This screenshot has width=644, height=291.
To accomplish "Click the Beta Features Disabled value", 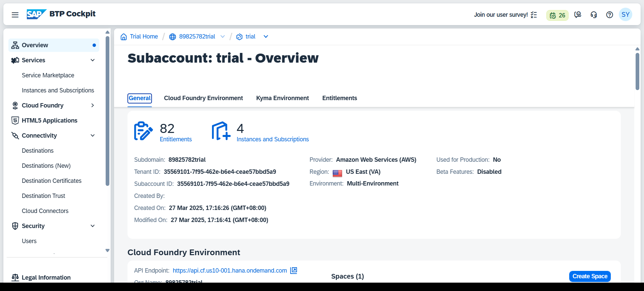I will 489,172.
